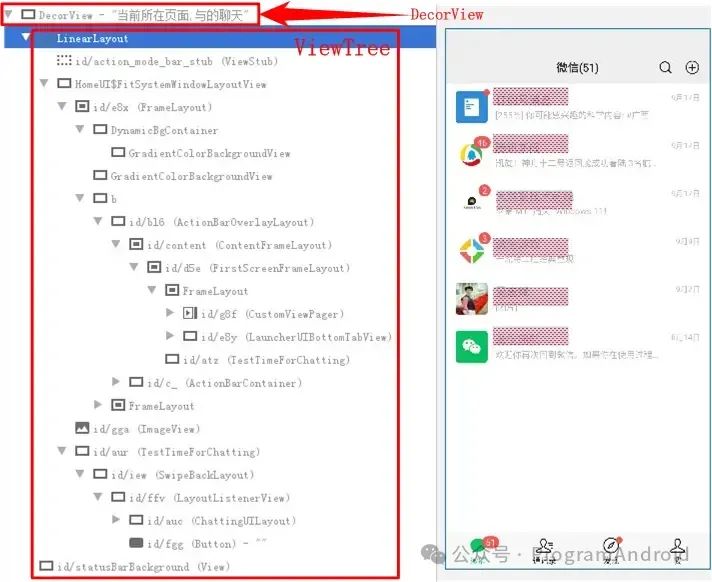The width and height of the screenshot is (712, 582).
Task: Open WeChat search magnifier icon
Action: (x=665, y=68)
